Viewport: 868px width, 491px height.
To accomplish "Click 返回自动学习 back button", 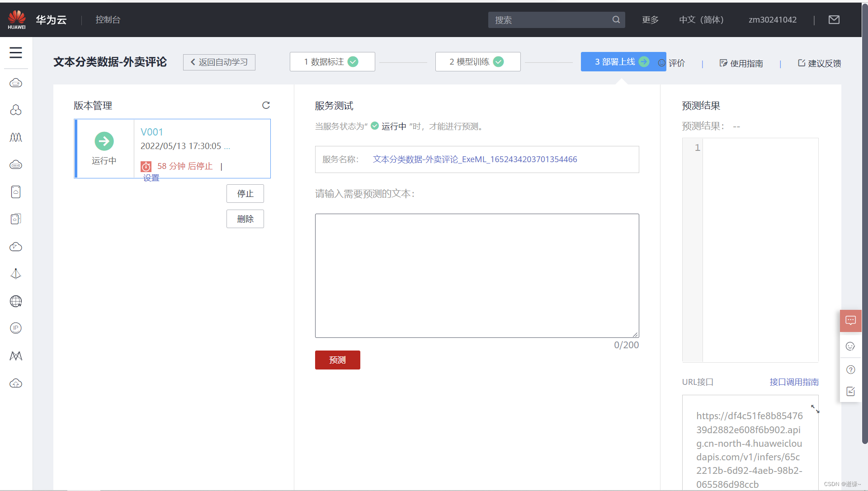I will coord(219,62).
